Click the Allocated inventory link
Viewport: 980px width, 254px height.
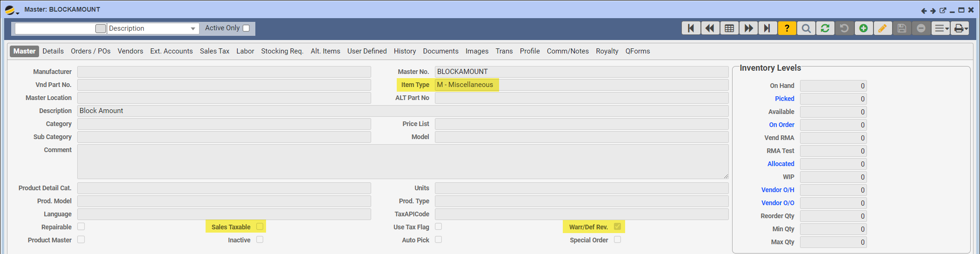point(780,164)
